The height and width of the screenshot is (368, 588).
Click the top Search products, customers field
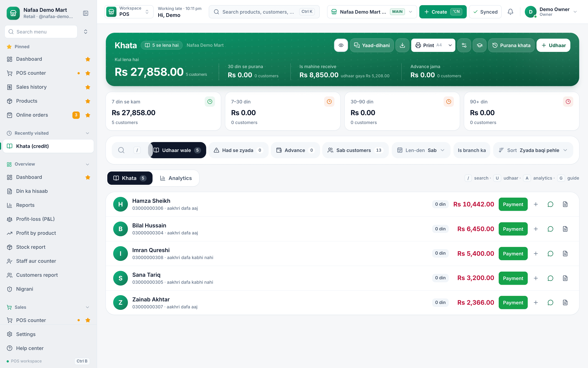coord(264,12)
